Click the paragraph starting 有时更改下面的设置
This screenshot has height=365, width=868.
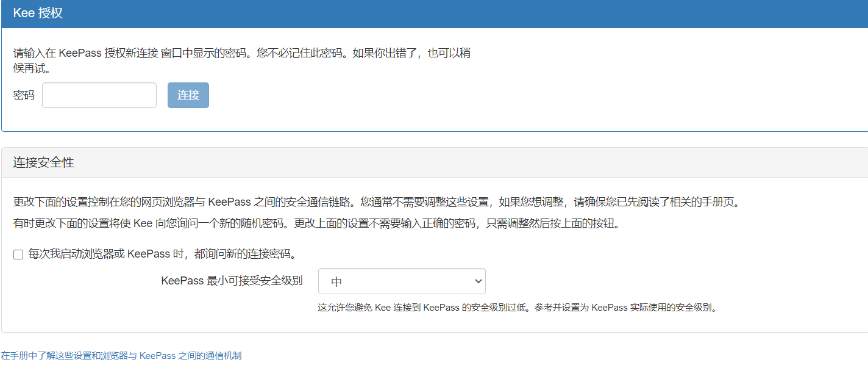(318, 223)
